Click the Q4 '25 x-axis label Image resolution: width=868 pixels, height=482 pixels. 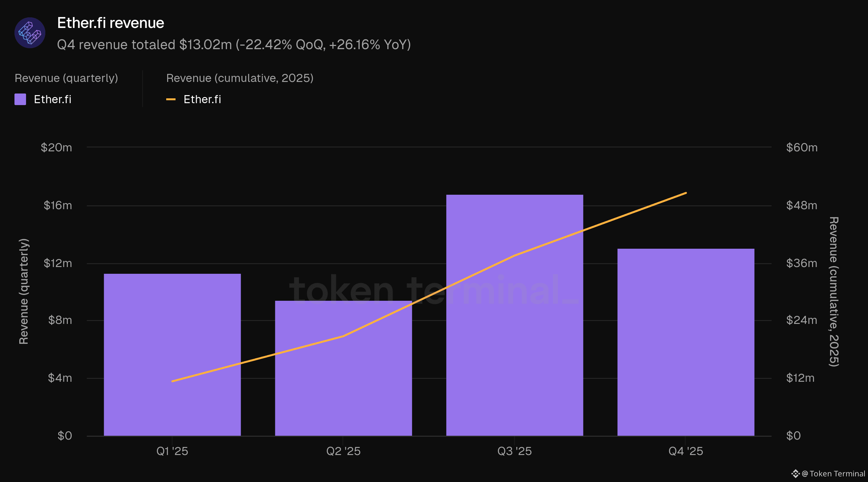pyautogui.click(x=686, y=451)
